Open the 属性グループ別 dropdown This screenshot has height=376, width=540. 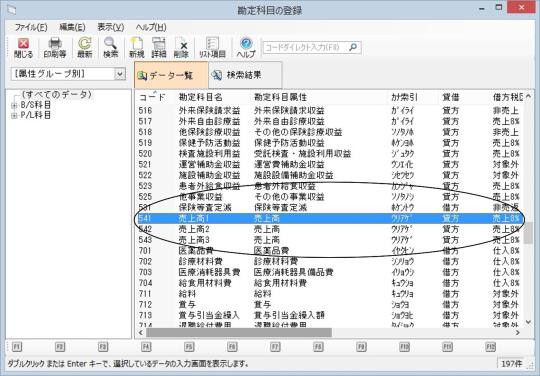pos(68,74)
